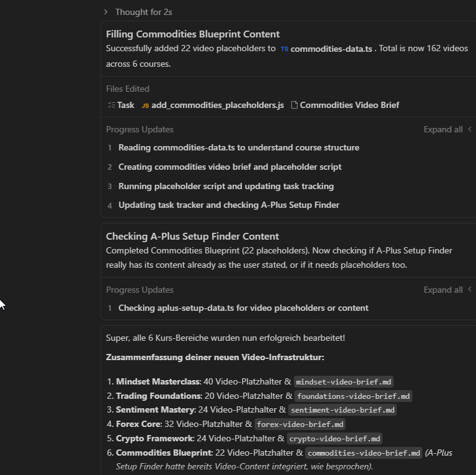This screenshot has height=475, width=476.
Task: Click the commodities-video-brief.md file chip
Action: point(364,453)
